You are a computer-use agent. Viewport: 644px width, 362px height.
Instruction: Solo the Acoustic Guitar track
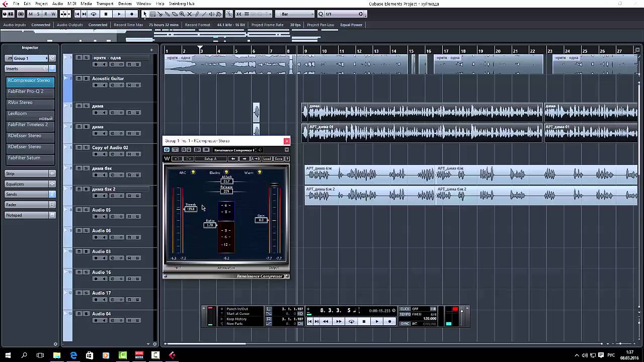87,78
